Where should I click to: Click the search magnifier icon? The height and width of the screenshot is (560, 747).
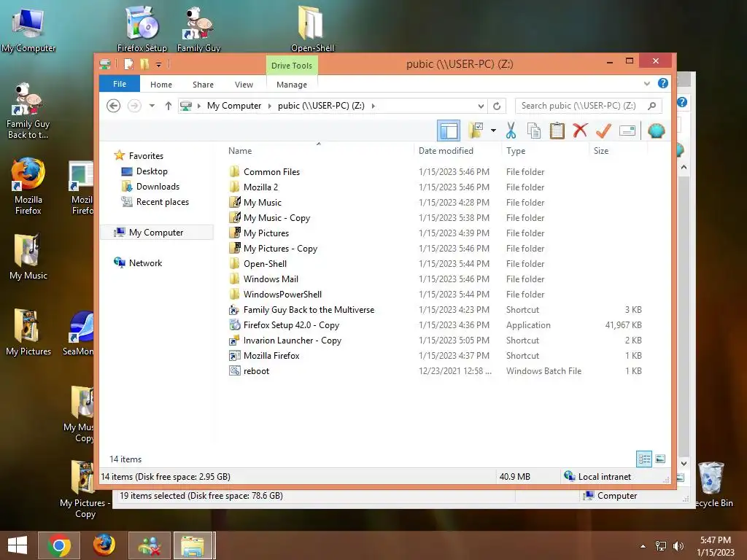(x=651, y=106)
